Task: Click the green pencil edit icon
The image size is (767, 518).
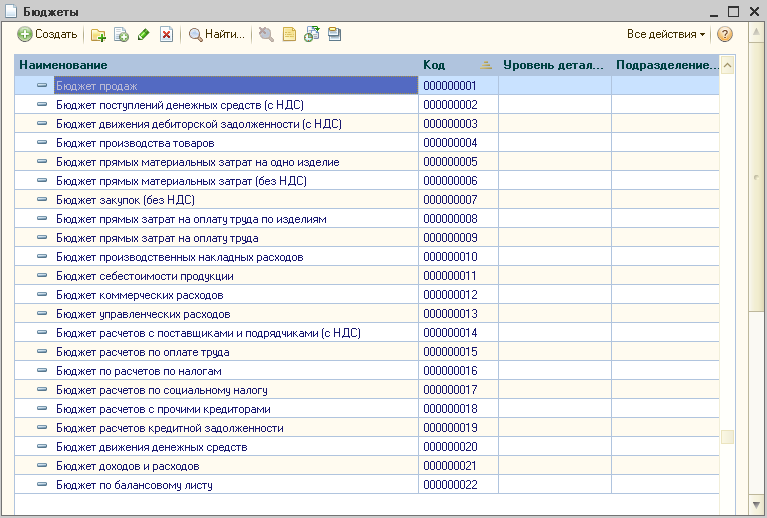Action: point(144,34)
